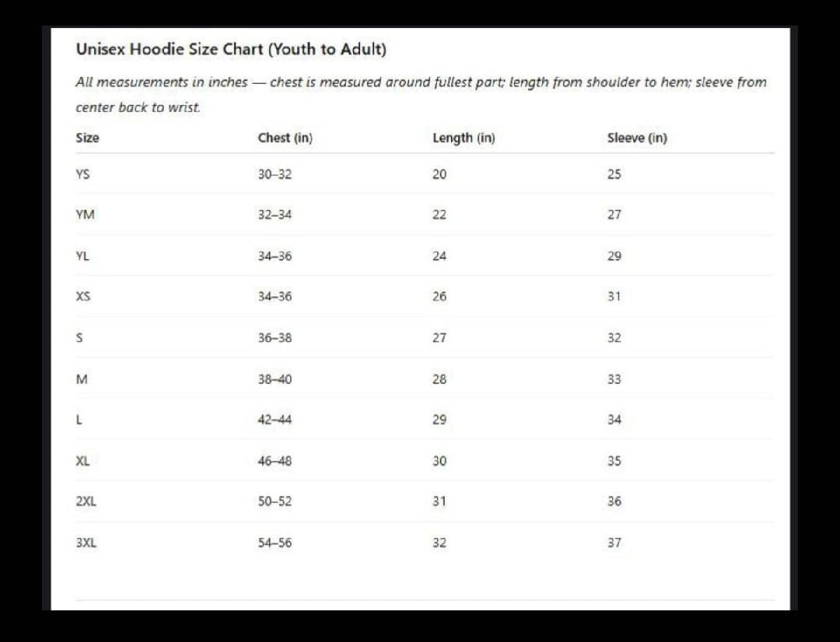
Task: Select the YM size label
Action: 85,215
